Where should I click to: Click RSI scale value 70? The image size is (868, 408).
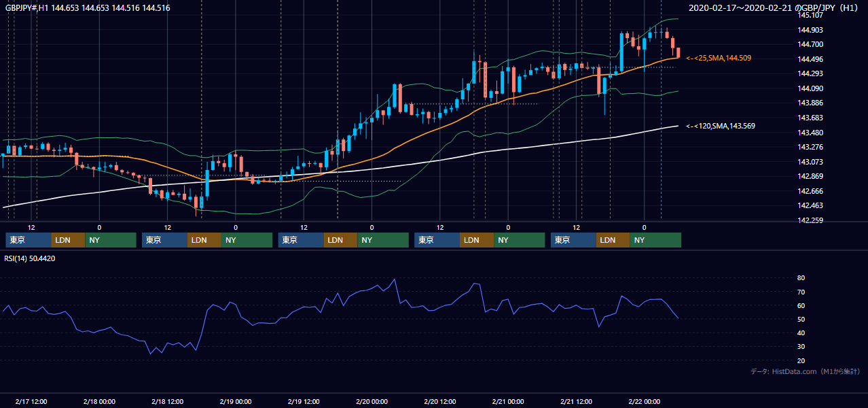(x=801, y=292)
